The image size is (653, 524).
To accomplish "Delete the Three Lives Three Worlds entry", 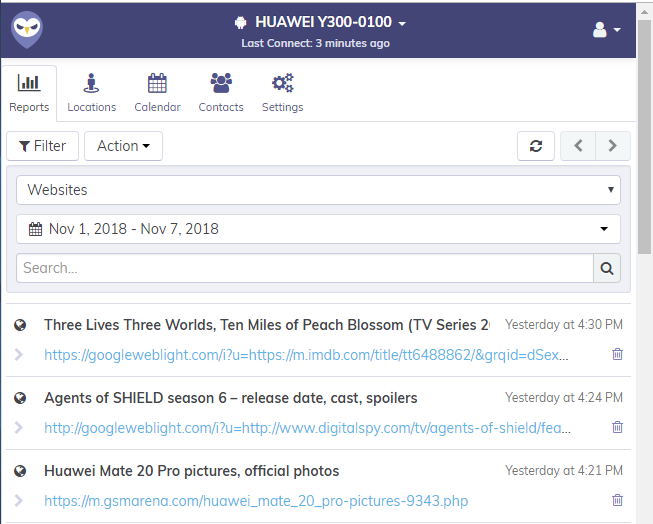I will click(x=617, y=354).
